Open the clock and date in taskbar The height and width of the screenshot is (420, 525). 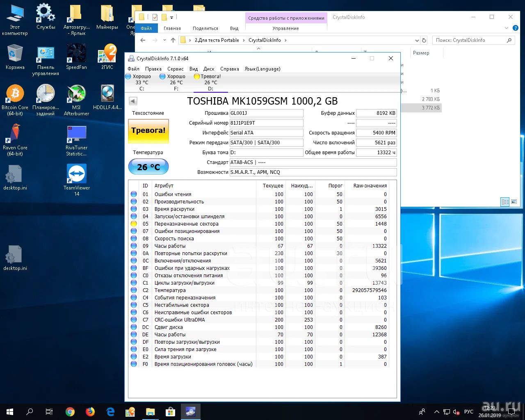[x=490, y=412]
